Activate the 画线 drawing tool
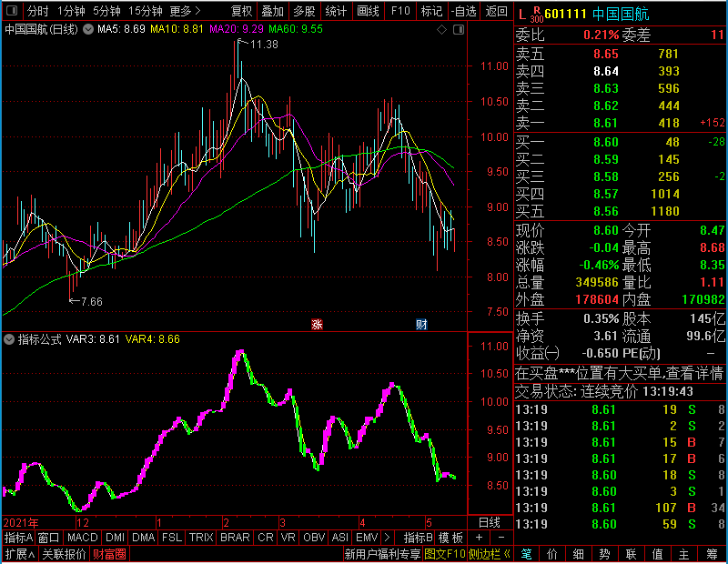 click(x=368, y=11)
